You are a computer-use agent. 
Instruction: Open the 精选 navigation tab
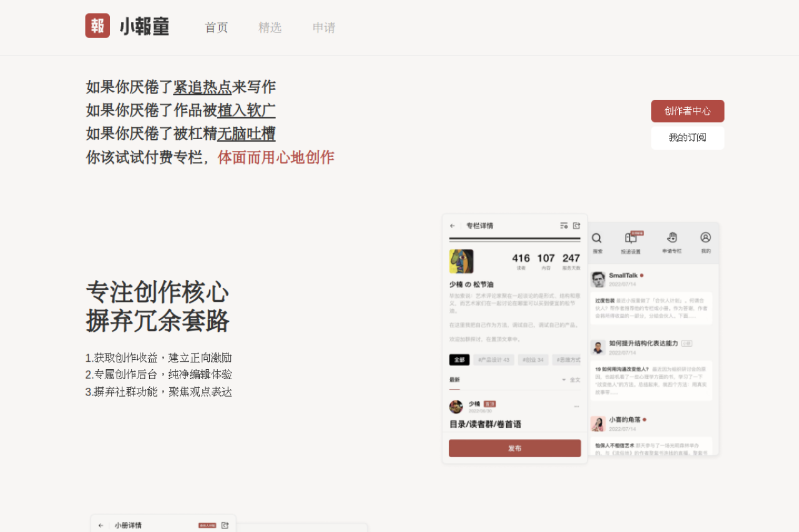(x=270, y=27)
